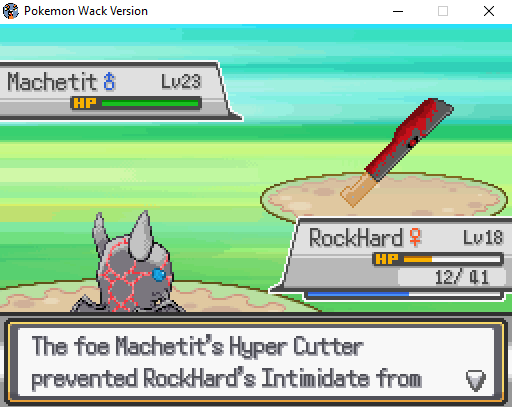
Task: Click the Lv18 level text
Action: click(x=483, y=238)
